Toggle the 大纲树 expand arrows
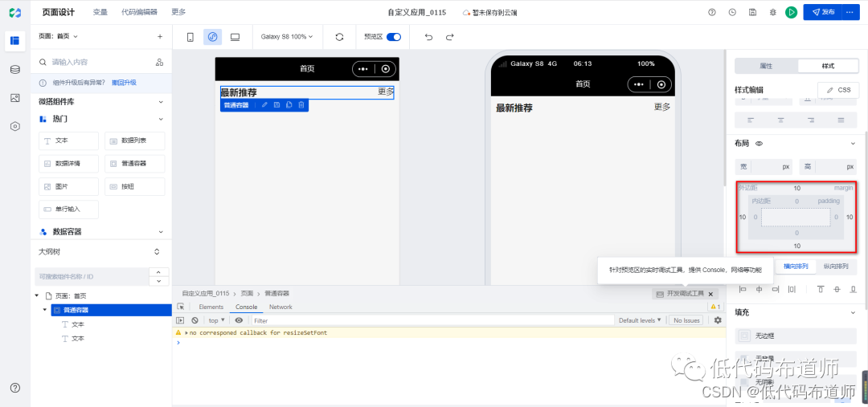 [157, 251]
